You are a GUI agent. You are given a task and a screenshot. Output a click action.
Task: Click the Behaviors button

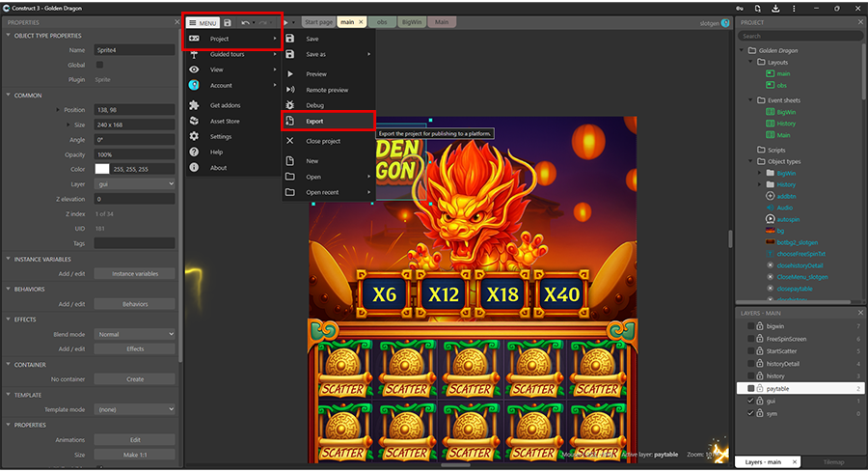click(134, 304)
